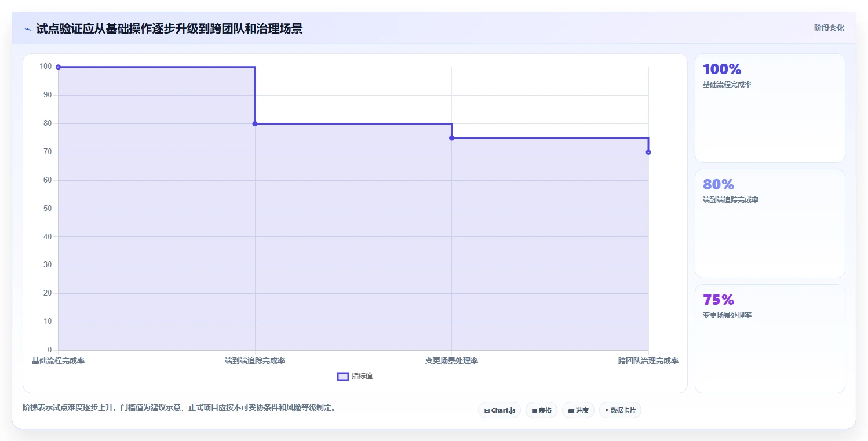
Task: Select the 表格 chip
Action: (x=541, y=410)
